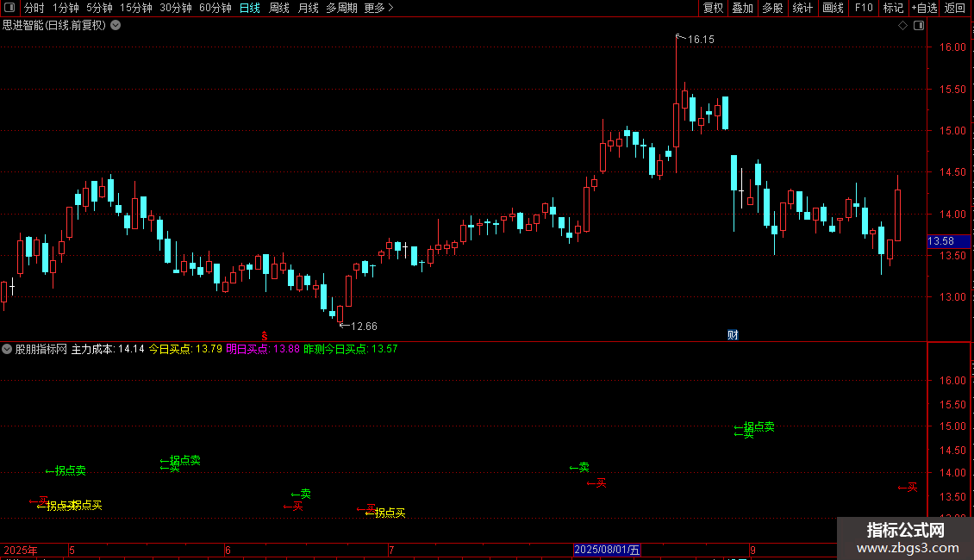Click the yellow 拐点买 signal near month 7
The image size is (974, 560).
point(385,513)
